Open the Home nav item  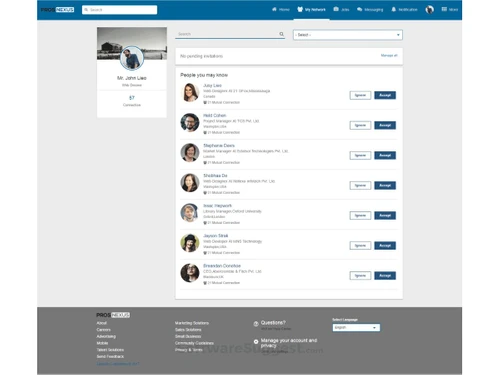[281, 9]
